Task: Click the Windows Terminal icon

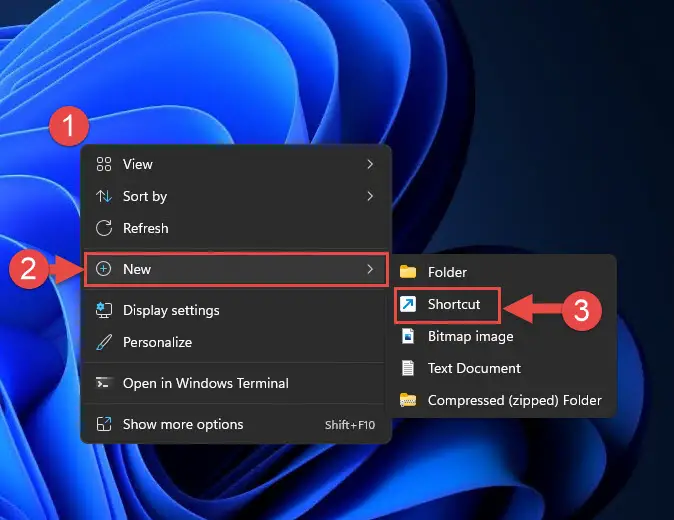Action: (x=104, y=383)
